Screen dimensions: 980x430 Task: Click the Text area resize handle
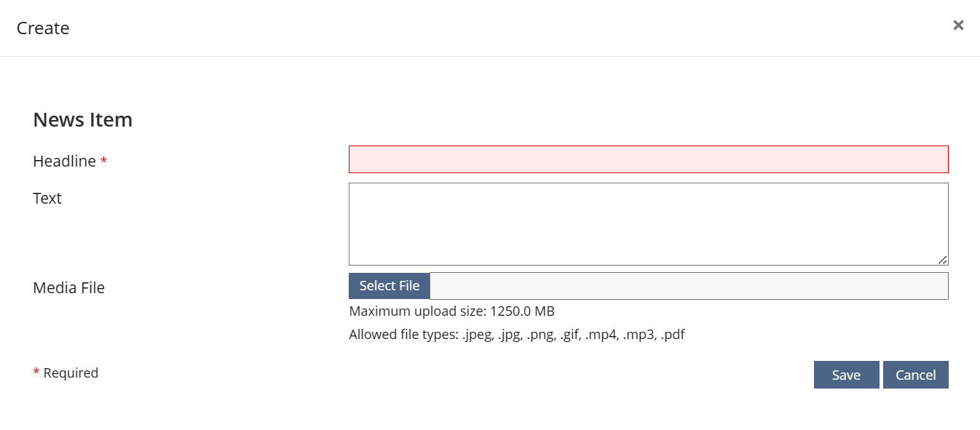[943, 260]
